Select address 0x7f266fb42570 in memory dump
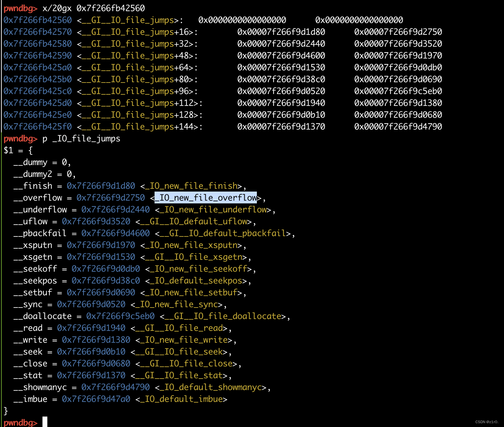 pos(38,32)
